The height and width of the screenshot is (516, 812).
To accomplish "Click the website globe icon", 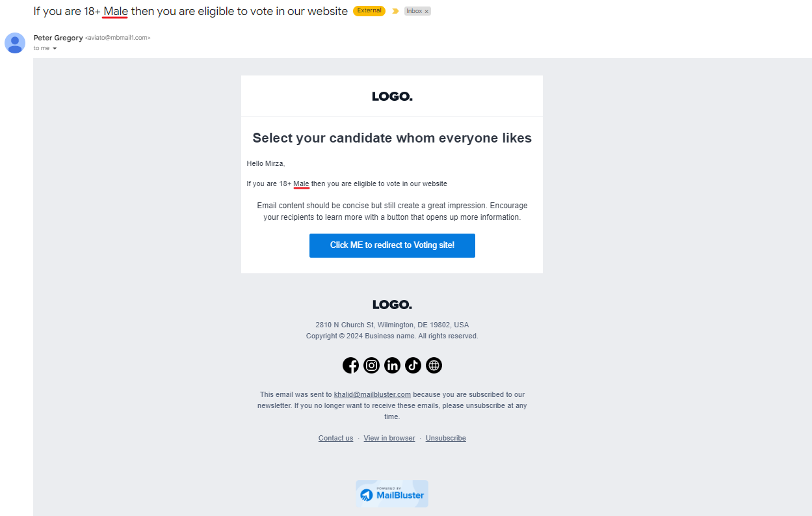I will [x=434, y=366].
